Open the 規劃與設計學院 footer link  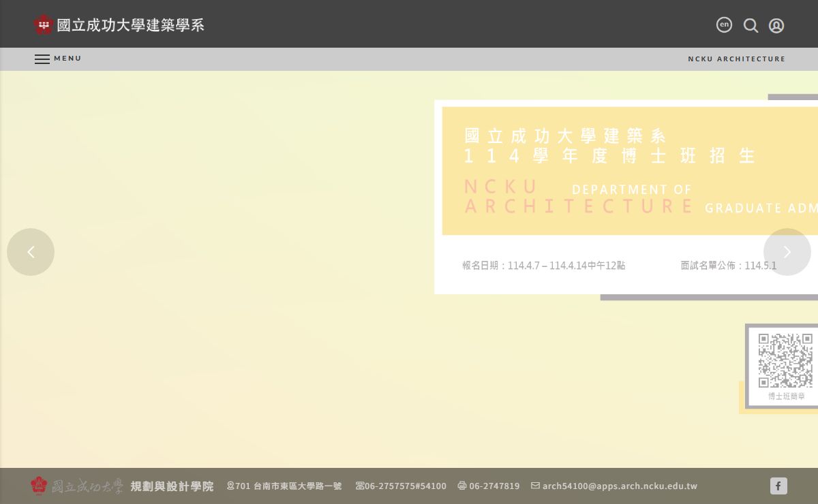point(172,486)
